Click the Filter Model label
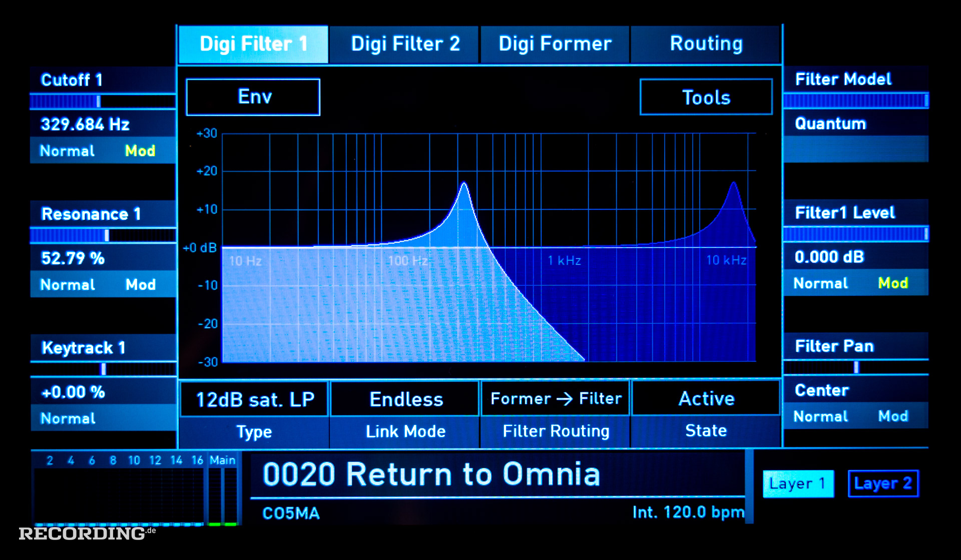961x560 pixels. coord(843,79)
